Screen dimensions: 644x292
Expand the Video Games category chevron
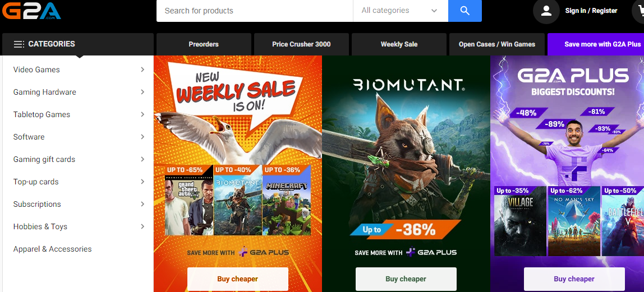pos(142,69)
